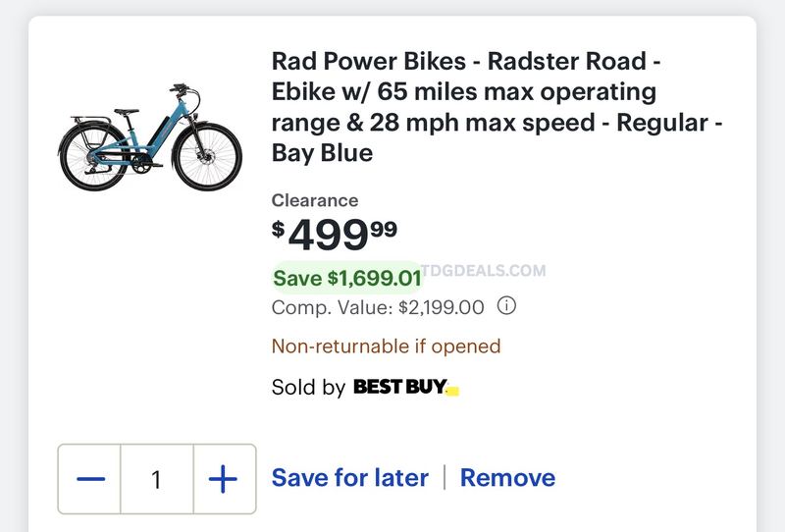Click the TDGDEALS.COM watermark

pos(484,271)
